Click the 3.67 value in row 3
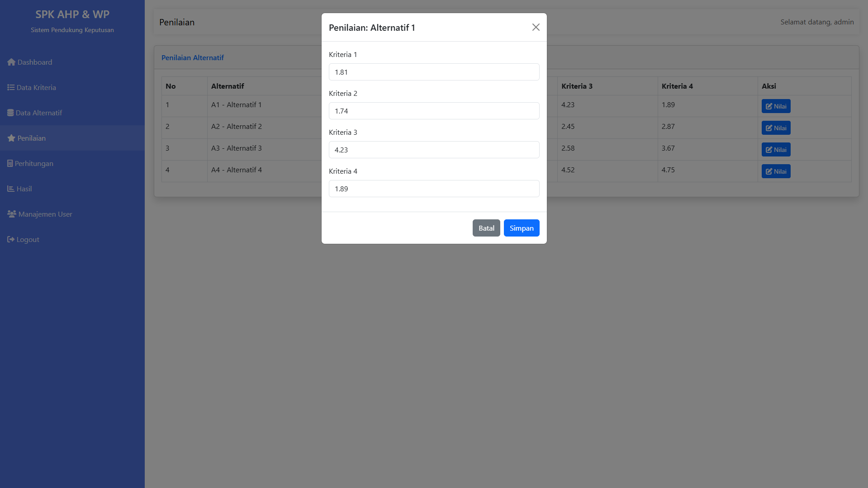868x488 pixels. (668, 148)
